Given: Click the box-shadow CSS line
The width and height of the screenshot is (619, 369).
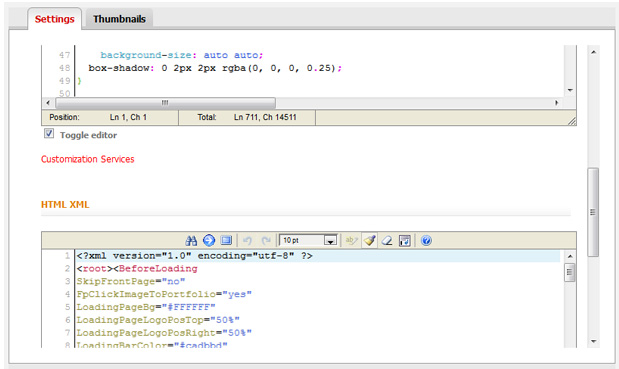Looking at the screenshot, I should (215, 68).
